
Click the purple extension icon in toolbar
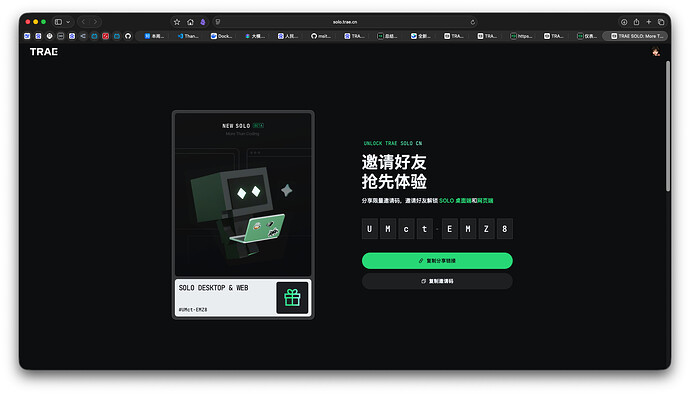pos(203,22)
